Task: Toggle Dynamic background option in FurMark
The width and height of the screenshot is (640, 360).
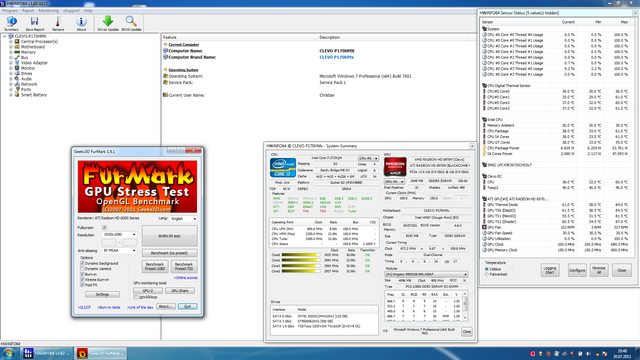Action: click(x=82, y=264)
